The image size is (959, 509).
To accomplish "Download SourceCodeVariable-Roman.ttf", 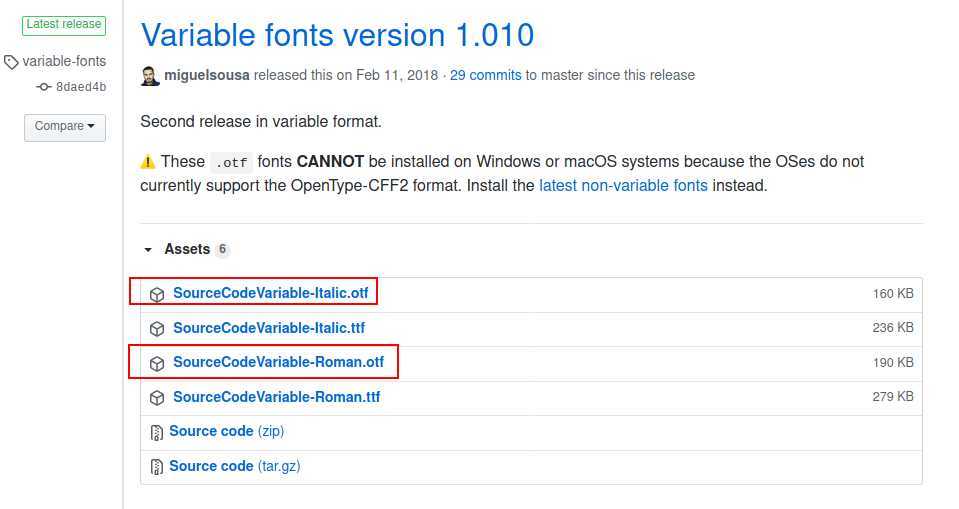I will pyautogui.click(x=276, y=397).
